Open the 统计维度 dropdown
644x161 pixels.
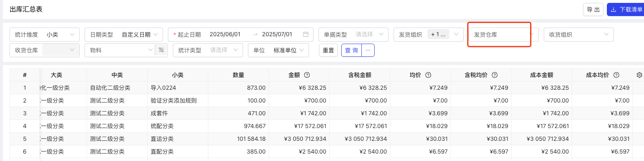pos(45,35)
